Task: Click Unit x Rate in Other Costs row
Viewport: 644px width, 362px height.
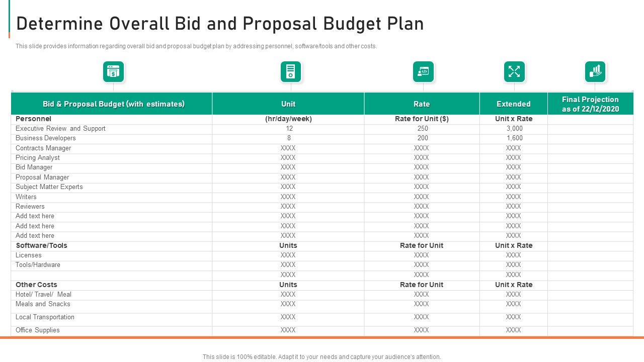Action: click(514, 285)
